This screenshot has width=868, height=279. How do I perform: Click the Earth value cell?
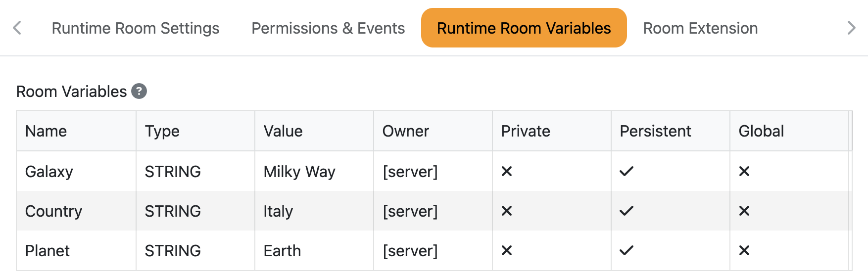pyautogui.click(x=314, y=250)
